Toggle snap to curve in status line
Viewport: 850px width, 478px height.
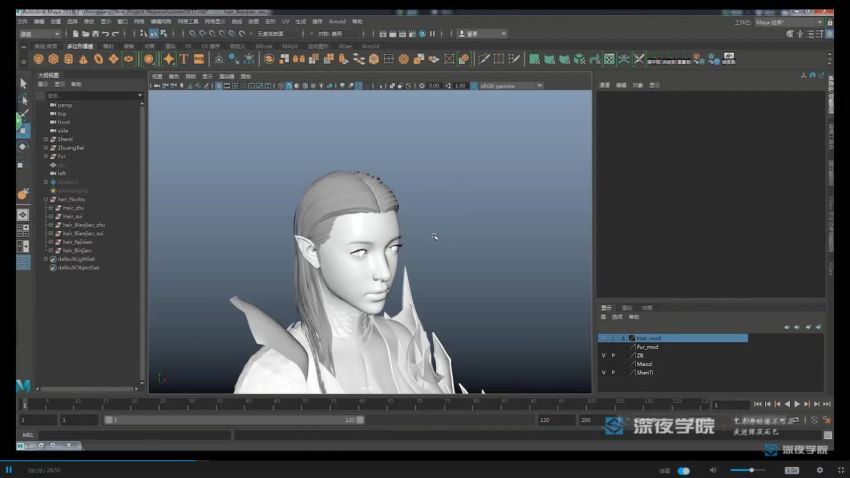click(202, 34)
